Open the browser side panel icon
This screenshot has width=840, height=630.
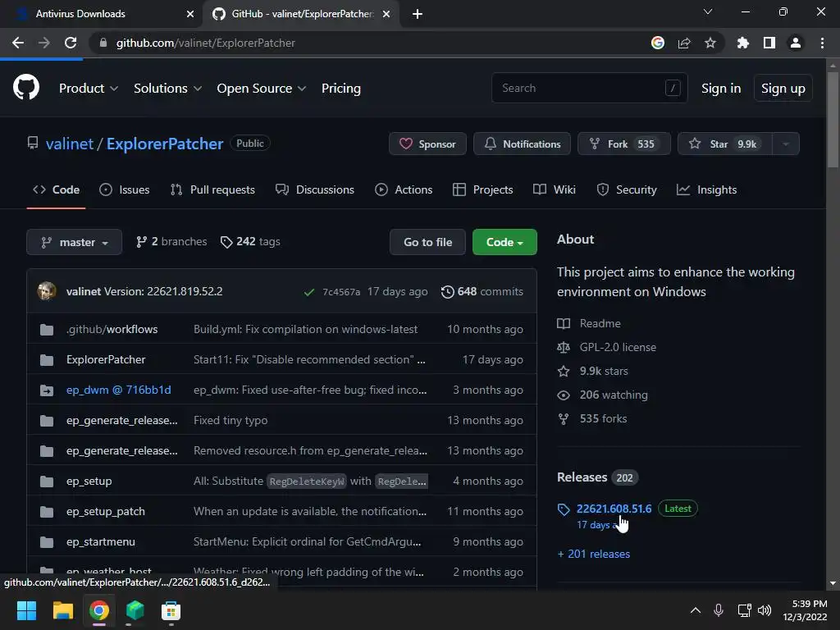(769, 43)
